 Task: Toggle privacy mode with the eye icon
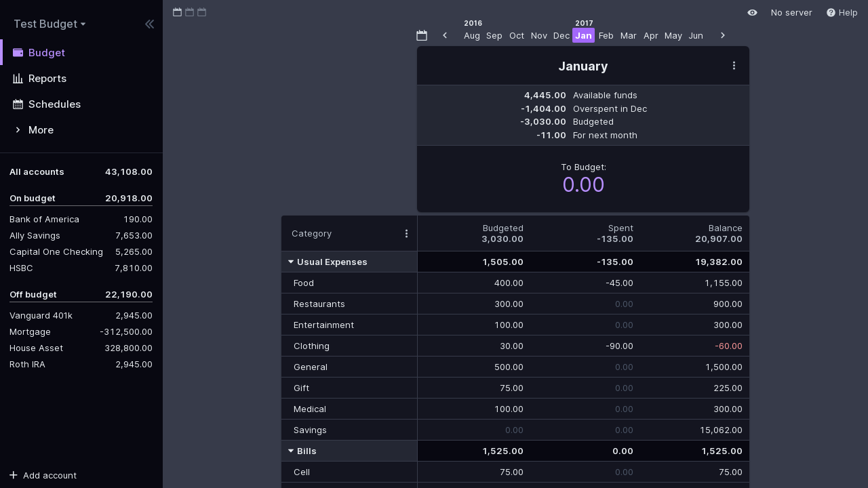click(x=752, y=13)
